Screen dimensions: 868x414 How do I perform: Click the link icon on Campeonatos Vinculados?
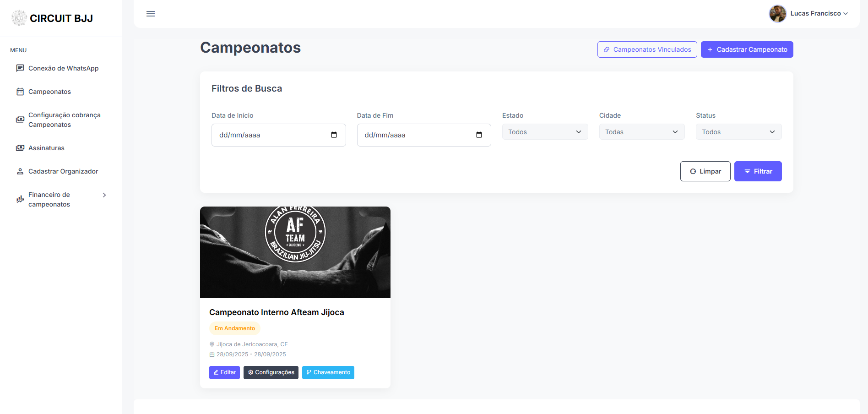click(x=607, y=49)
